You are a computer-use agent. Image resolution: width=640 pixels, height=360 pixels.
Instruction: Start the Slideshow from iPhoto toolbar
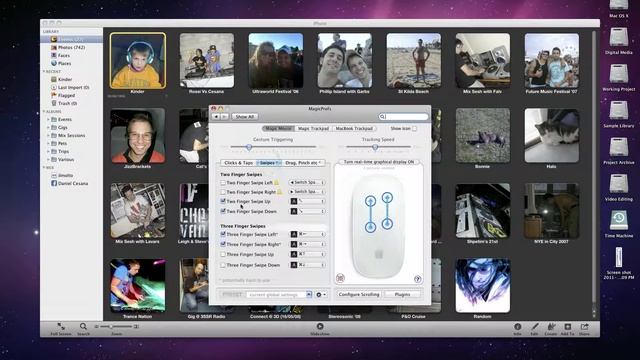tap(320, 326)
